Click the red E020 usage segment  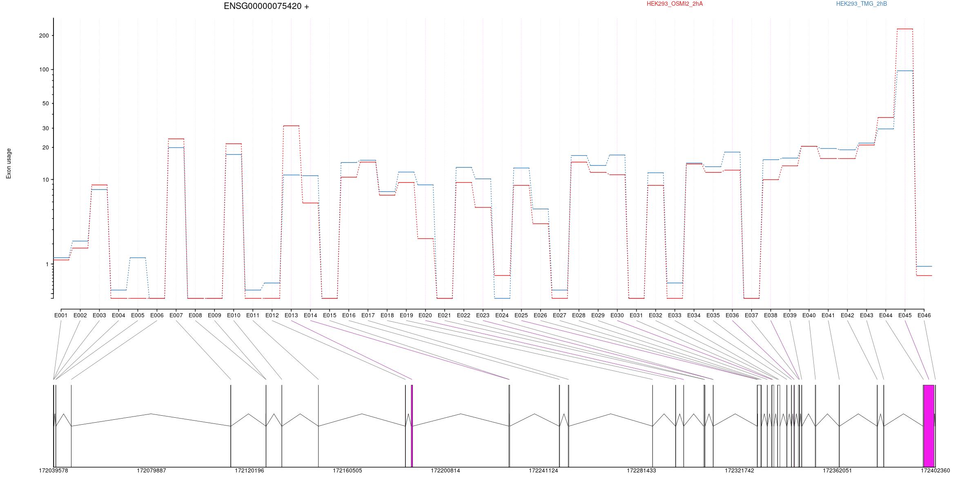(x=425, y=238)
